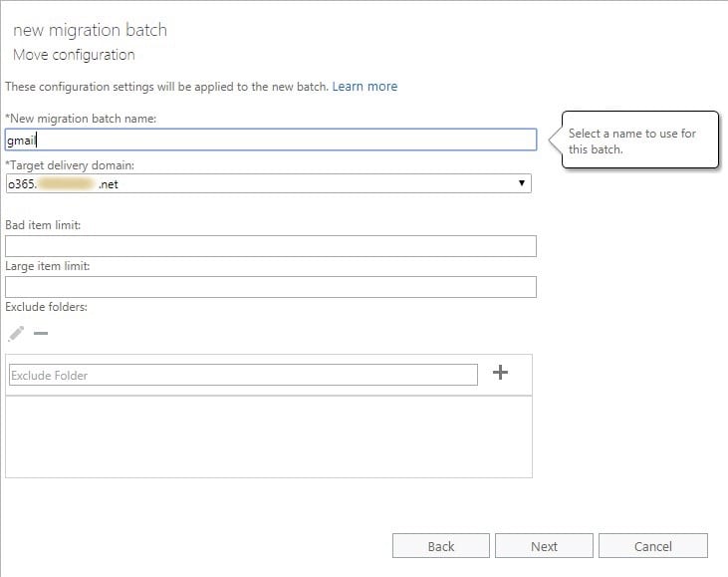Click the 'Move configuration' subtitle
Image resolution: width=728 pixels, height=577 pixels.
(x=74, y=55)
